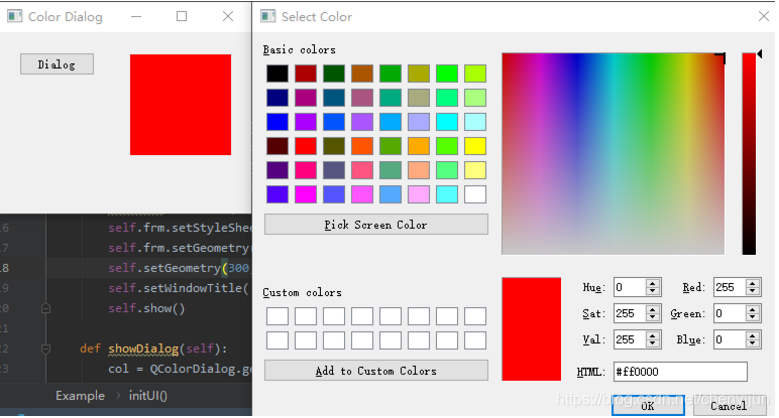Click the HTML color code field
The image size is (779, 418).
point(680,372)
